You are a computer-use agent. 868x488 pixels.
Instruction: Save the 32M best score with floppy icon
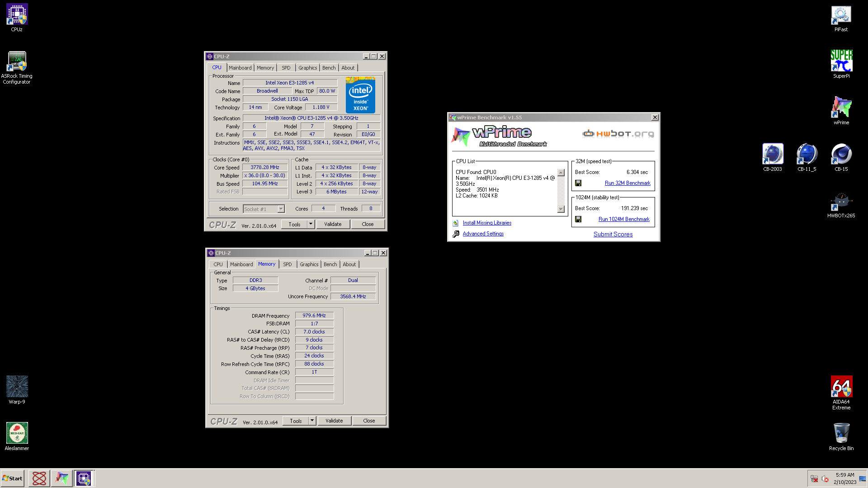tap(578, 183)
